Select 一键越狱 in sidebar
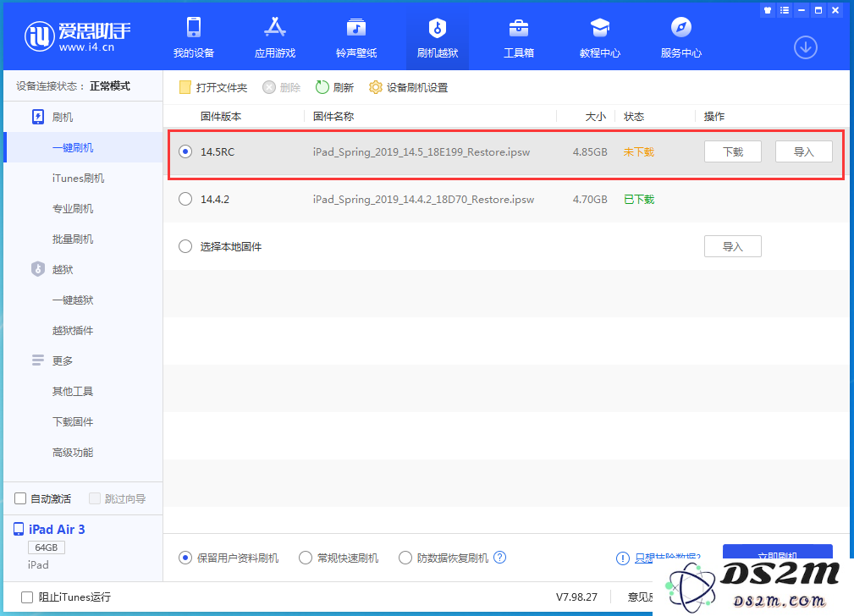Viewport: 854px width, 616px height. point(73,300)
